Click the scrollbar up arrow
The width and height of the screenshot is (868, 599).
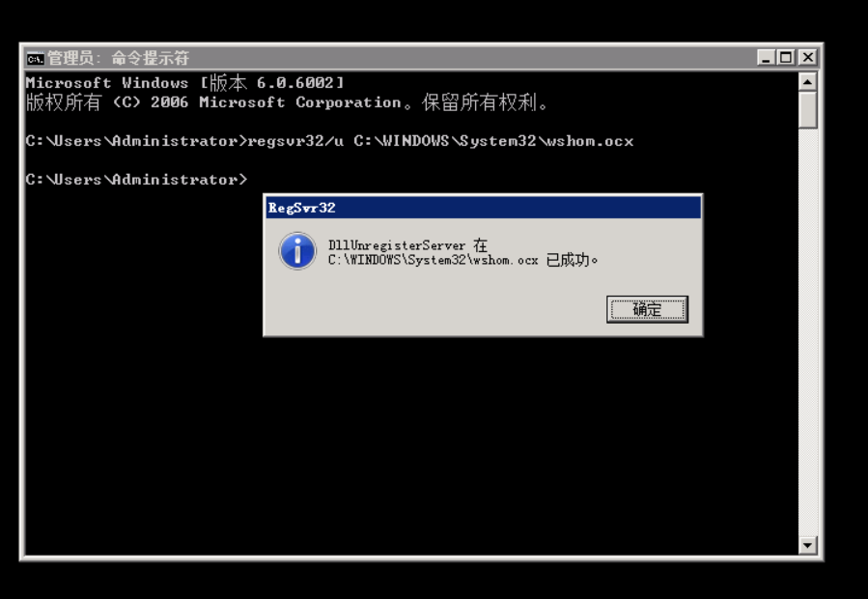808,82
